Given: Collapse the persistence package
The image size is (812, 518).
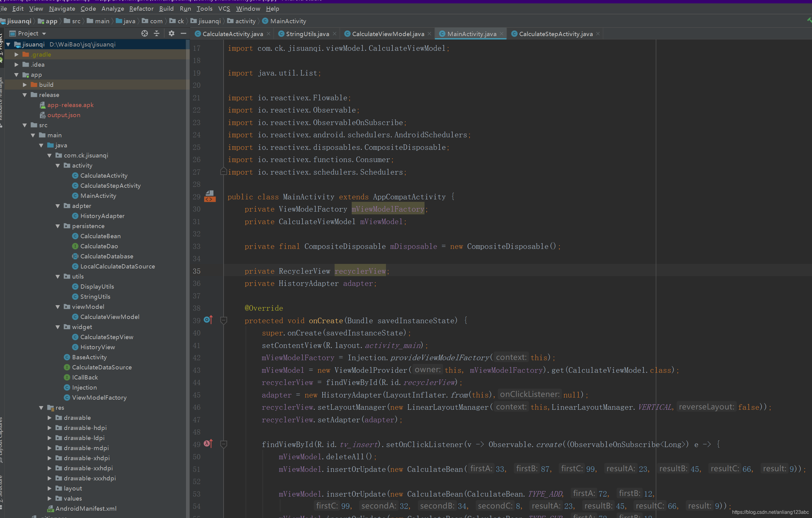Looking at the screenshot, I should tap(58, 226).
